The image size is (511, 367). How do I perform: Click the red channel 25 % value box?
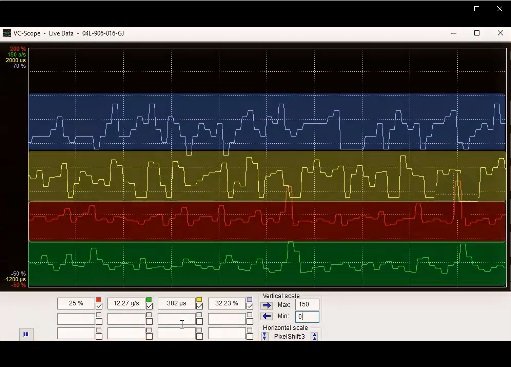[76, 303]
